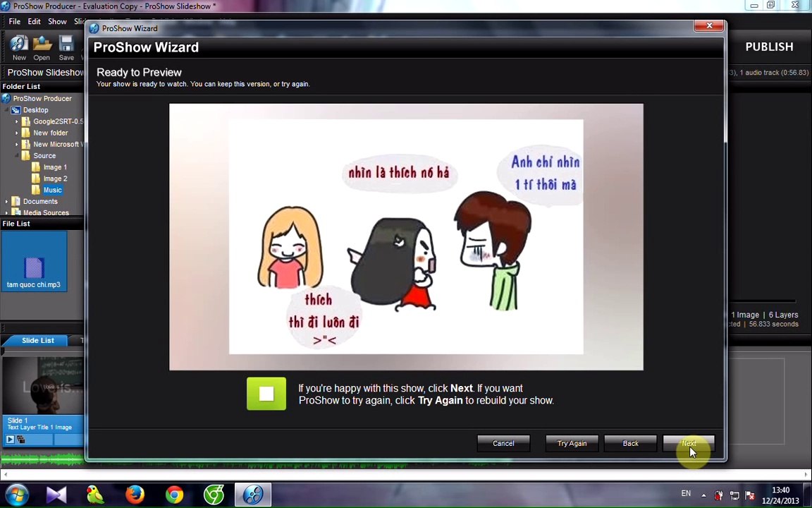Click the Music folder icon
This screenshot has height=508, width=812.
(36, 190)
